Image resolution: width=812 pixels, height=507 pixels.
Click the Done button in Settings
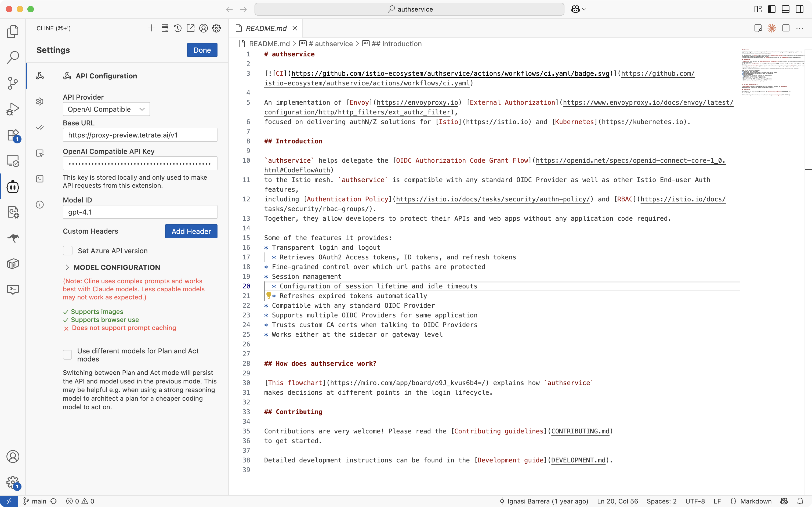pyautogui.click(x=202, y=50)
